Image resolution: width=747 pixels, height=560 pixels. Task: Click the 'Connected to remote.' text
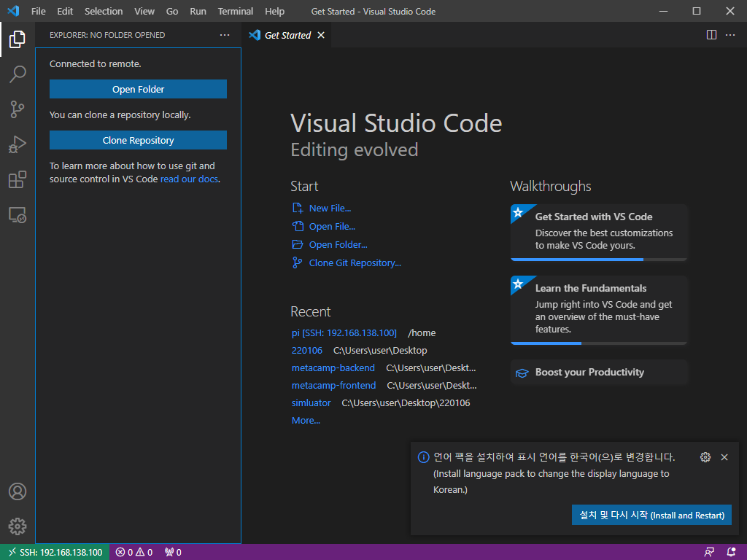click(96, 64)
